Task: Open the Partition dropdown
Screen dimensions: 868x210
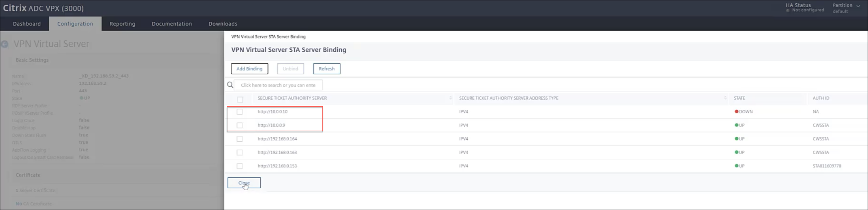Action: coord(846,8)
